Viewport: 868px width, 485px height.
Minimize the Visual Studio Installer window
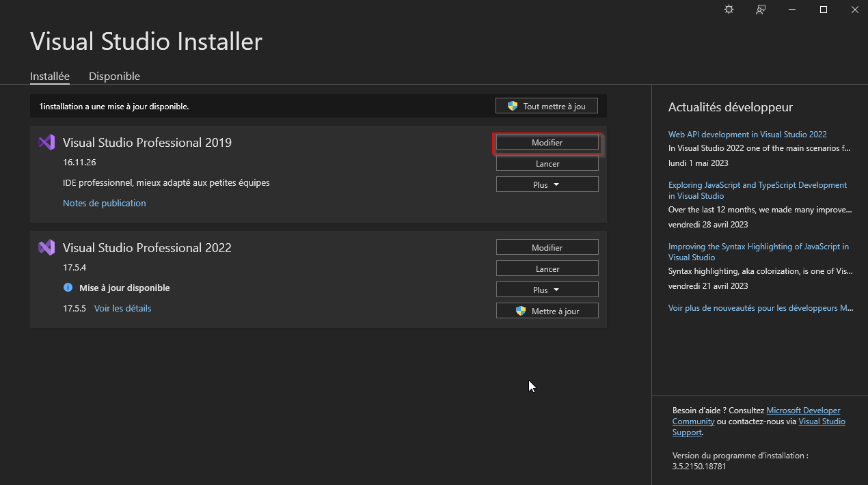[x=792, y=10]
